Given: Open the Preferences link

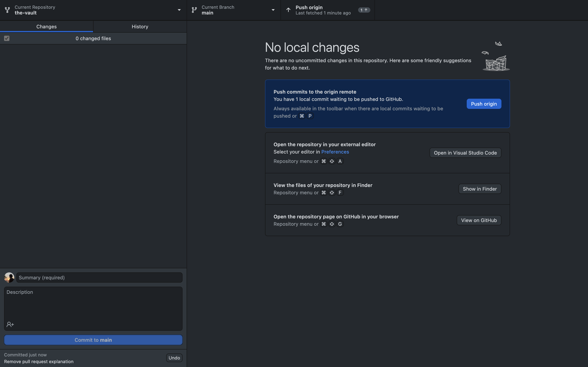Looking at the screenshot, I should coord(335,152).
